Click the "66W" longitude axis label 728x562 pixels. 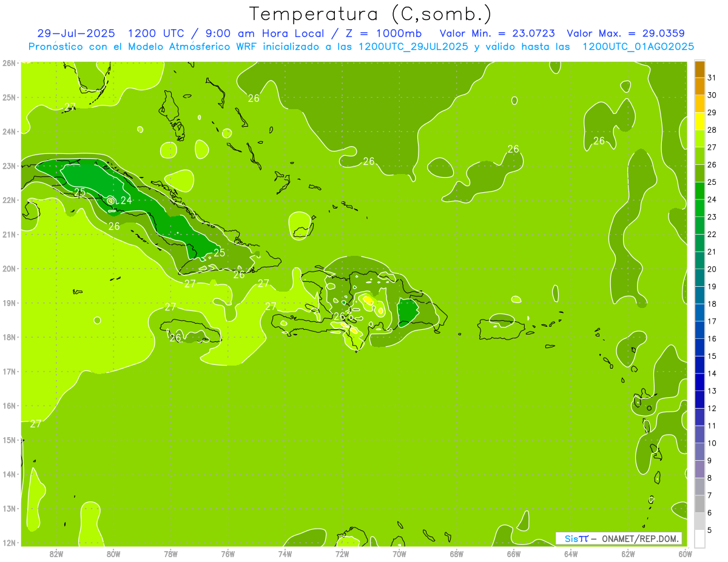[513, 554]
